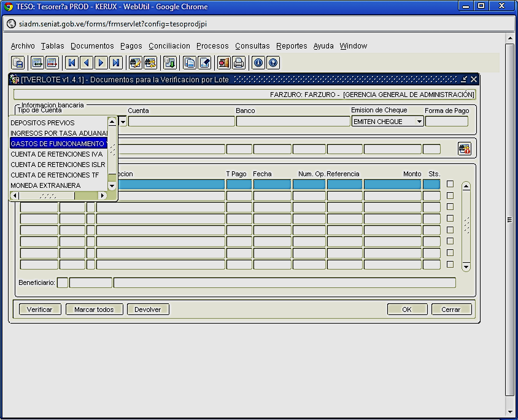Screen dimensions: 518x420
Task: Click the Chrome logo in title bar
Action: [x=9, y=7]
